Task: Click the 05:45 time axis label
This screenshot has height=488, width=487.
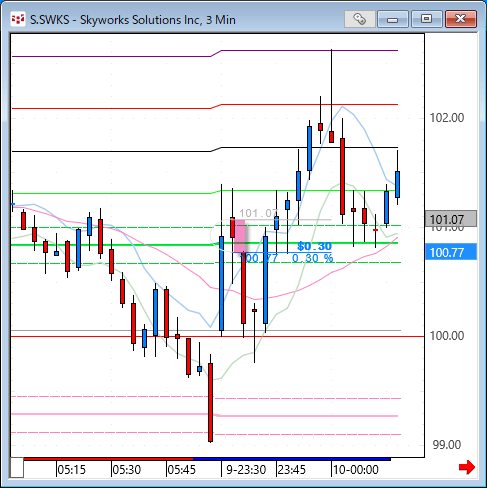Action: click(182, 470)
